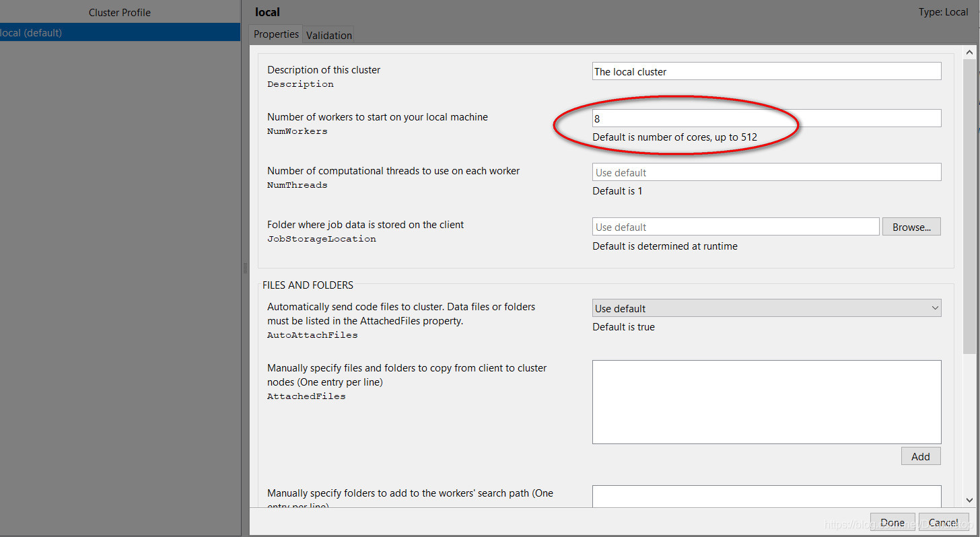
Task: Switch to the Properties tab
Action: 276,34
